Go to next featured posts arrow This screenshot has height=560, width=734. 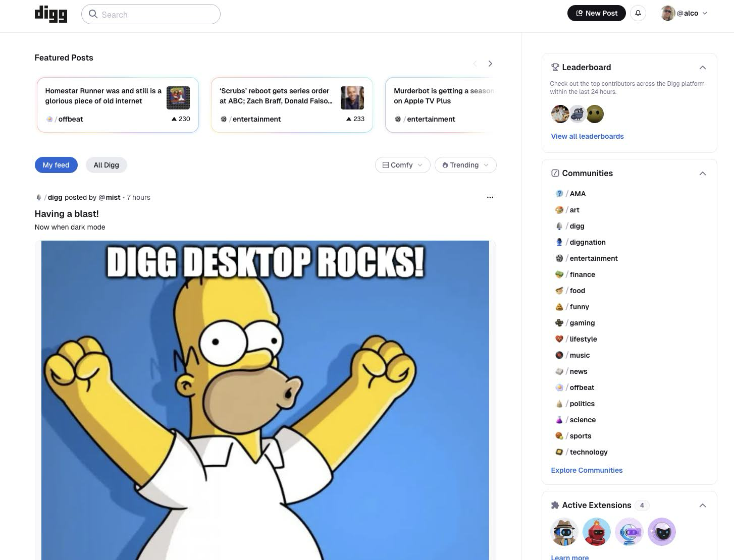point(490,64)
